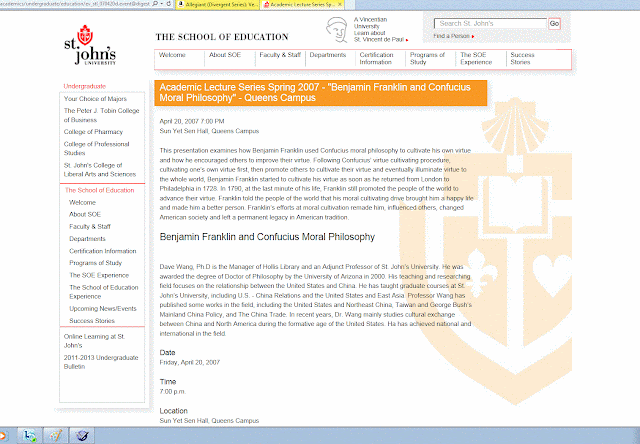Viewport: 640px width, 444px height.
Task: Open the Welcome top navigation item
Action: [172, 55]
